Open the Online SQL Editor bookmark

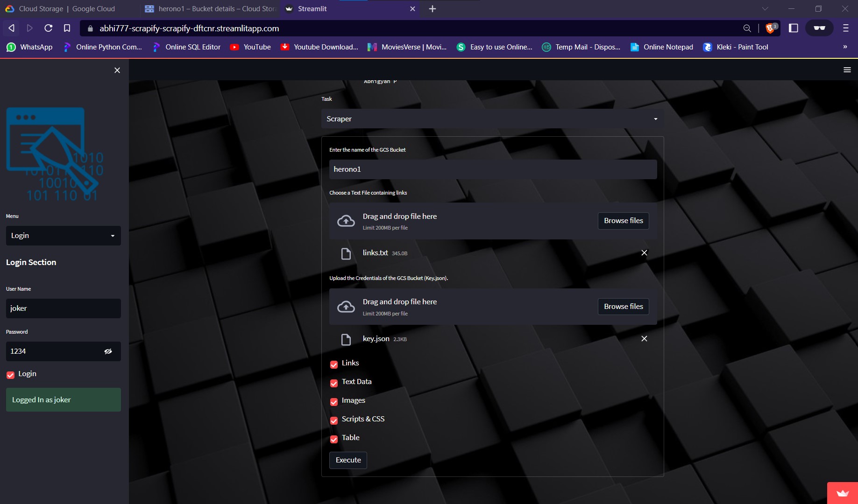pyautogui.click(x=186, y=47)
